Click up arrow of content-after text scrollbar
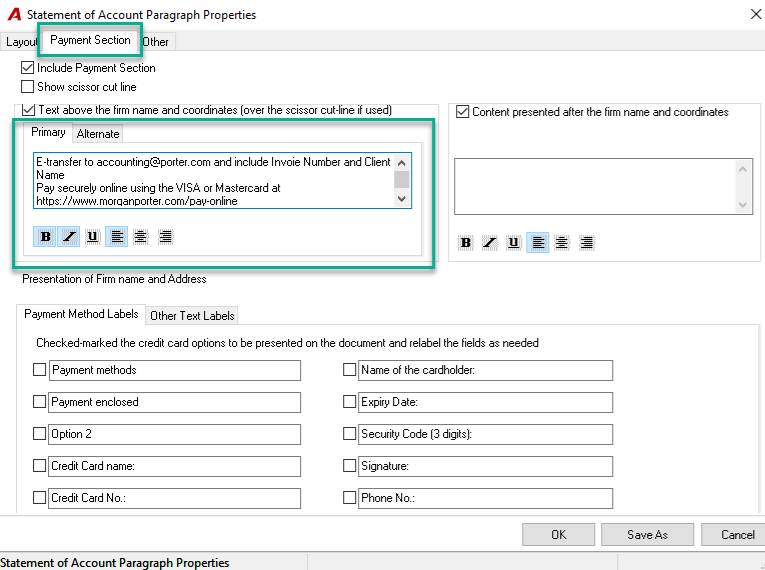This screenshot has height=570, width=765. 743,169
